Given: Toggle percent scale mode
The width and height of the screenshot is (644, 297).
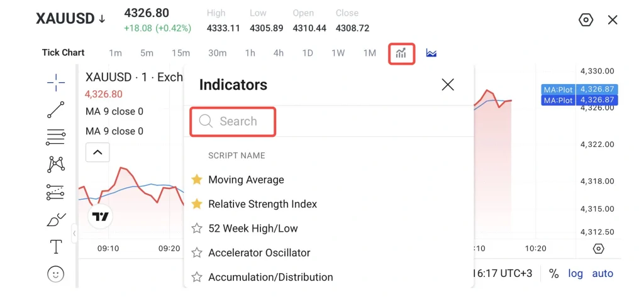Looking at the screenshot, I should (x=554, y=274).
